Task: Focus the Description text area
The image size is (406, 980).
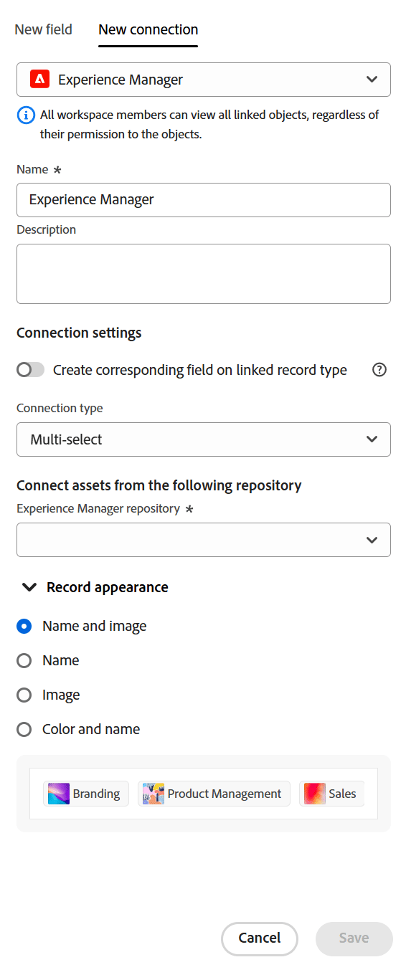Action: click(204, 274)
